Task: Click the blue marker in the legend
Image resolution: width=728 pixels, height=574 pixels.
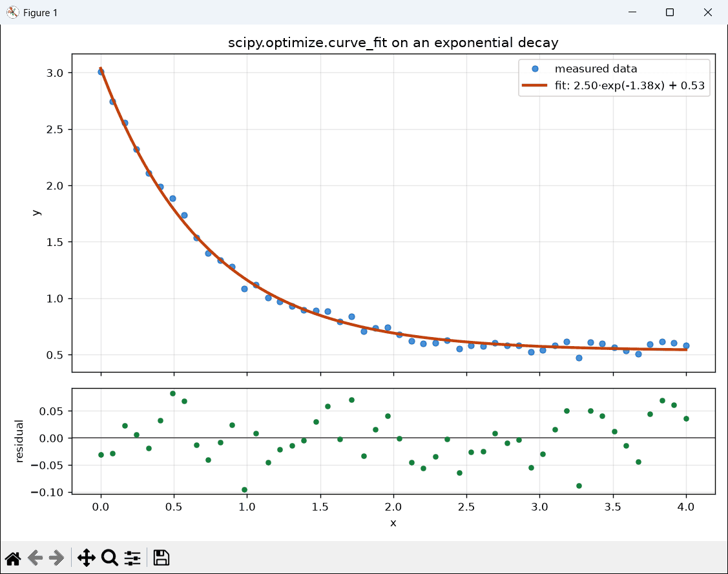Action: click(x=535, y=68)
